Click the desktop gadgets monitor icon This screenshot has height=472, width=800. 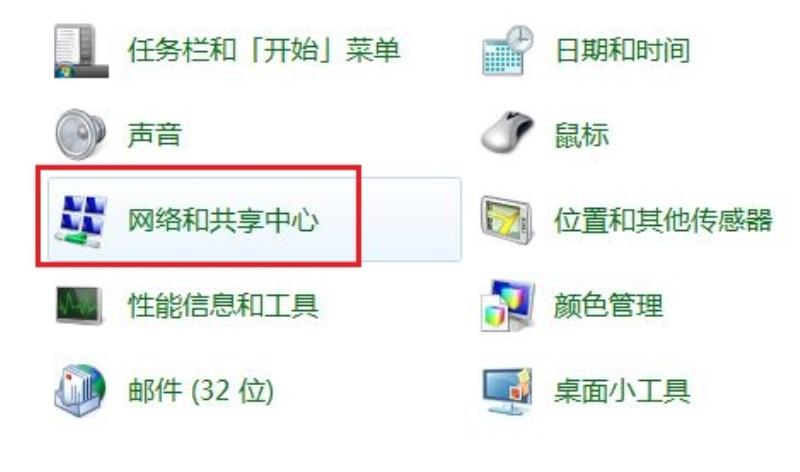[x=507, y=391]
